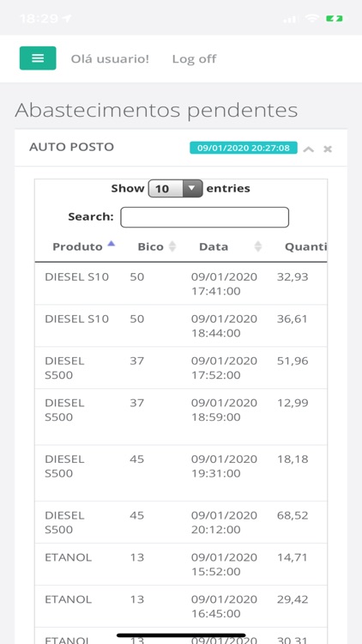
Task: Click Bico value 50 in 17:41:00 row
Action: (137, 276)
